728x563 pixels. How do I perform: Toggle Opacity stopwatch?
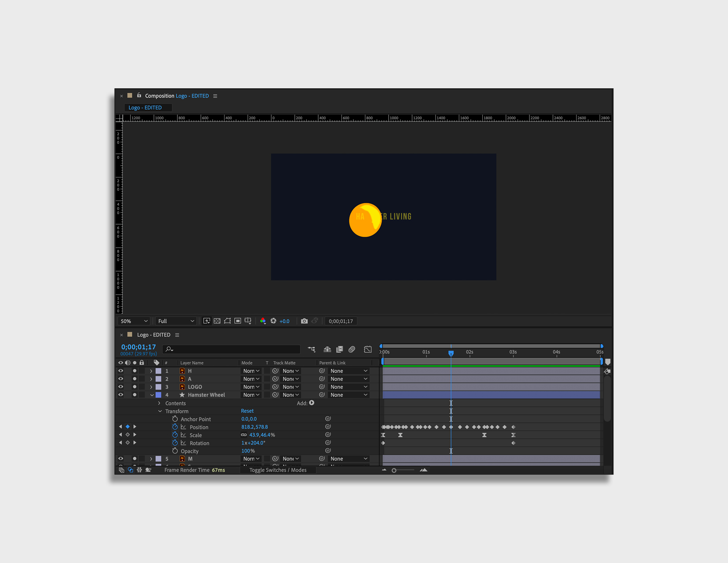[x=175, y=451]
